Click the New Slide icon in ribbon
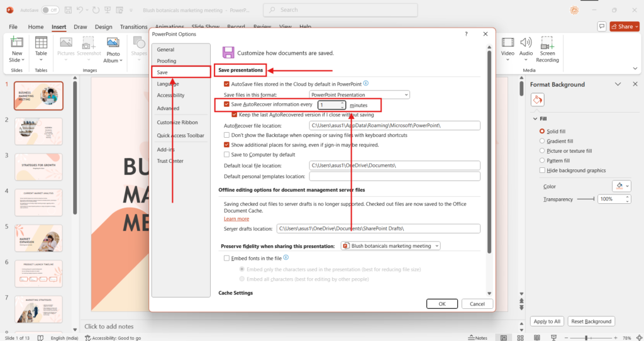 [x=17, y=43]
